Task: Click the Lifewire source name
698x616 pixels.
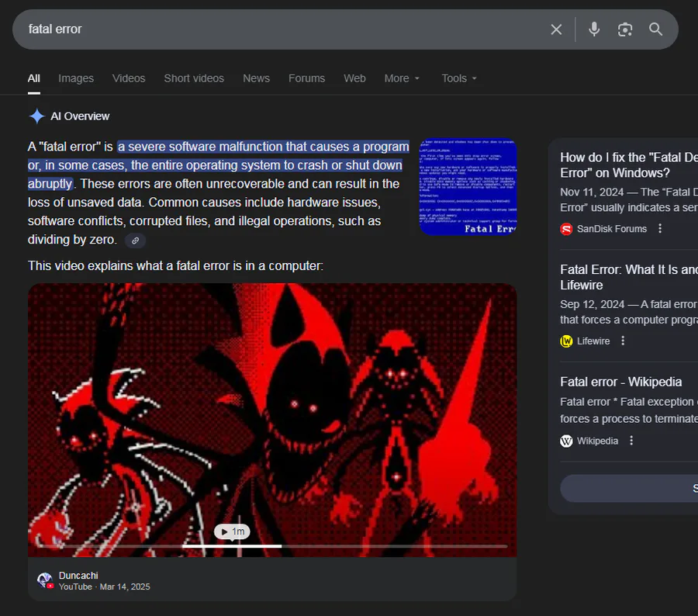Action: (x=593, y=341)
